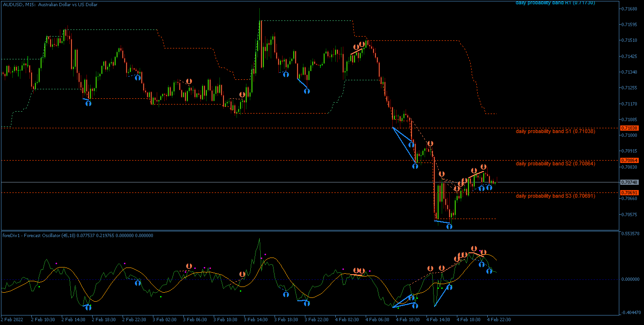Click 0.71595 on the price scale

point(630,24)
